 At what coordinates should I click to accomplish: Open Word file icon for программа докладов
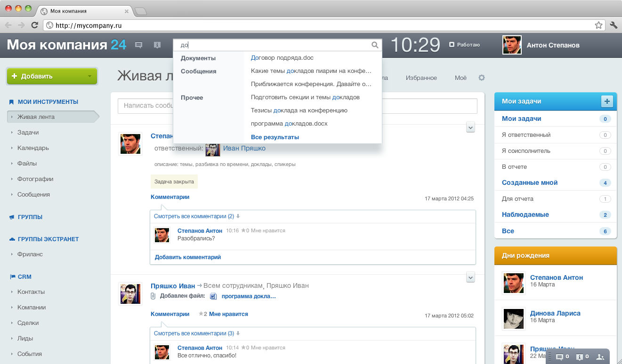click(x=213, y=296)
